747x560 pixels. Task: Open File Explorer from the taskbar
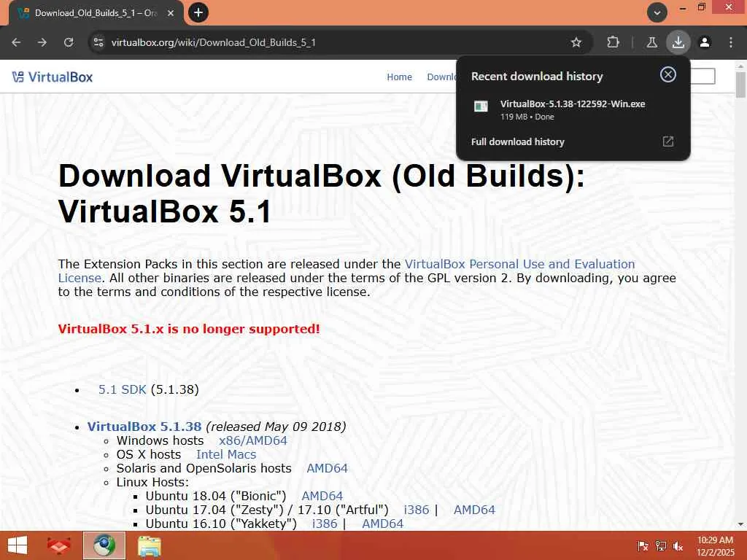point(149,545)
